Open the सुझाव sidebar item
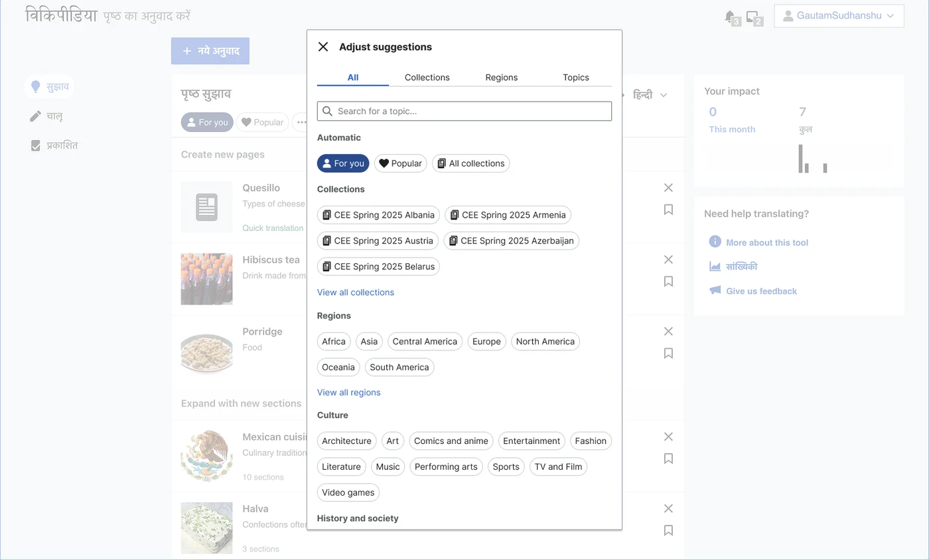929x560 pixels. coord(50,87)
